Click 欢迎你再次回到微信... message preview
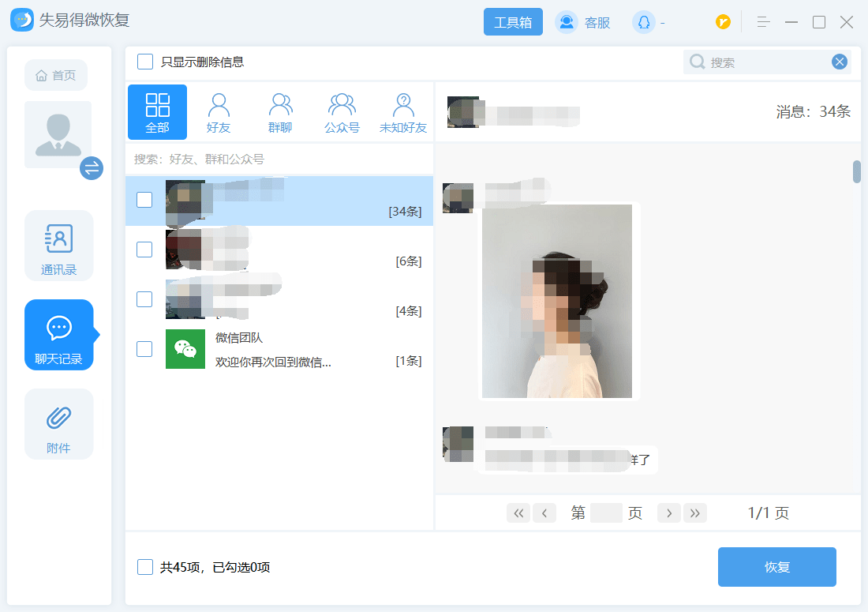This screenshot has height=612, width=868. [x=273, y=362]
